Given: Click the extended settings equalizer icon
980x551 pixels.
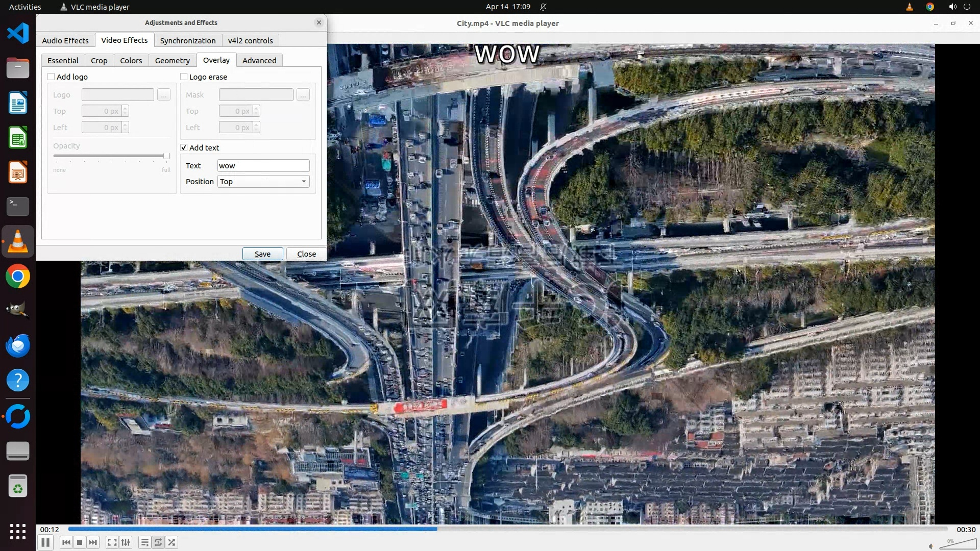Looking at the screenshot, I should pyautogui.click(x=126, y=542).
